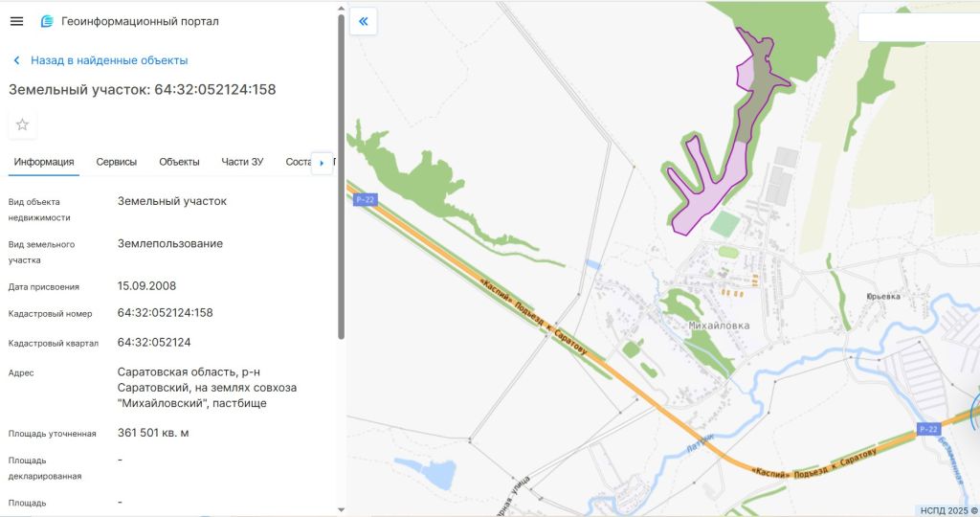Click the Р-22 road shield on right
This screenshot has height=517, width=980.
point(928,429)
